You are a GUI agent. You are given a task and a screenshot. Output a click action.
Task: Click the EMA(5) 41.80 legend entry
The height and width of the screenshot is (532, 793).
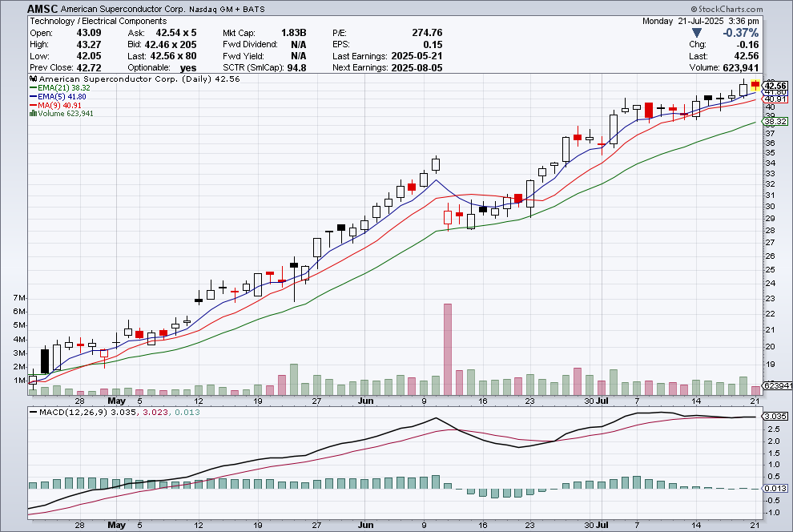tap(58, 97)
